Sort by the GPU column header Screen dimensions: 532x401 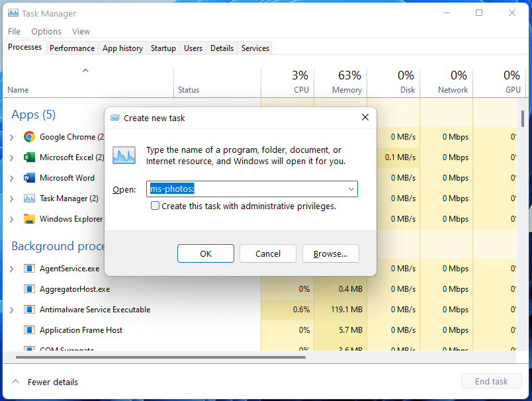pos(499,83)
